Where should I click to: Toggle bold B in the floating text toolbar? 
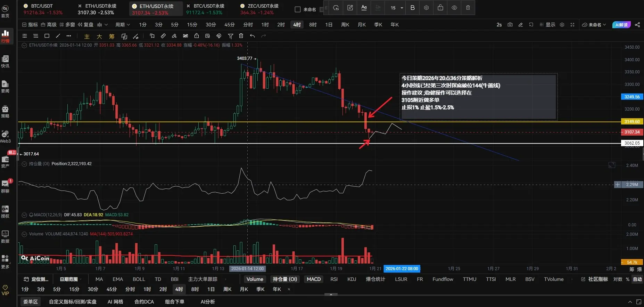412,8
